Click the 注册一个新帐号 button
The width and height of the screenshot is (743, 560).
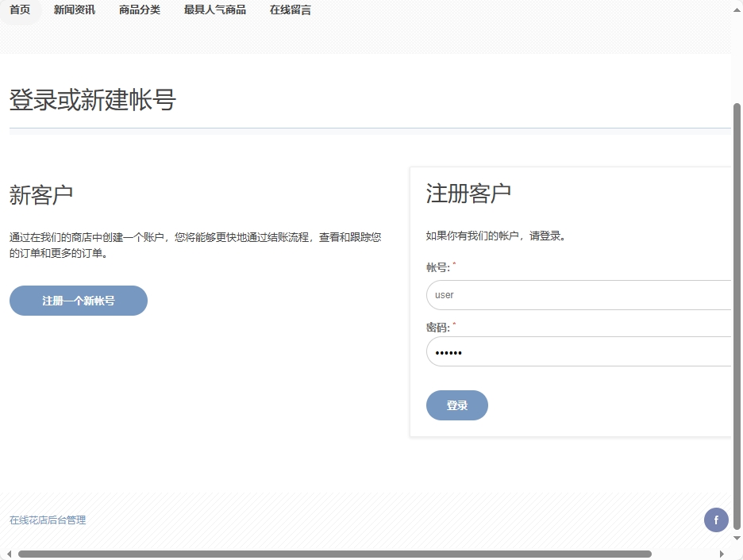(x=78, y=301)
